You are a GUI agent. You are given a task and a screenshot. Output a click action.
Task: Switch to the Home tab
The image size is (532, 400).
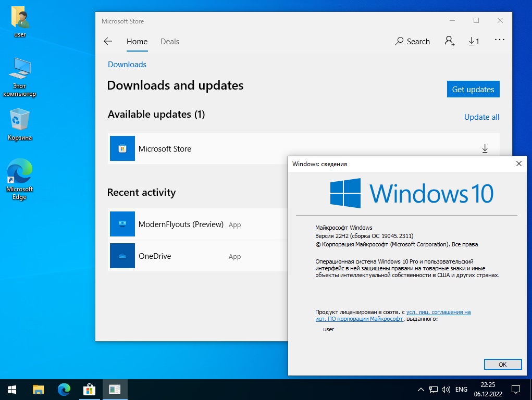coord(137,41)
